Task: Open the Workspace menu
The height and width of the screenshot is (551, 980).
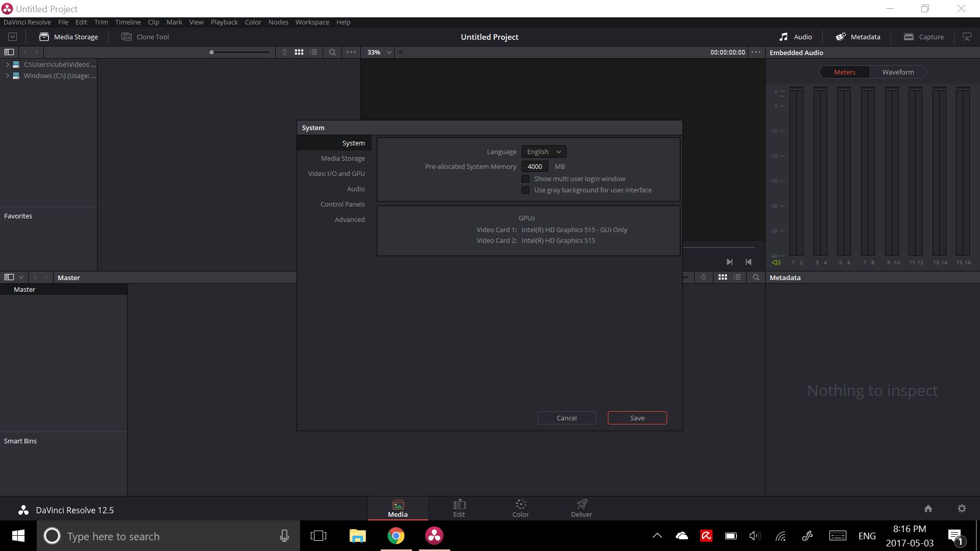Action: tap(312, 22)
